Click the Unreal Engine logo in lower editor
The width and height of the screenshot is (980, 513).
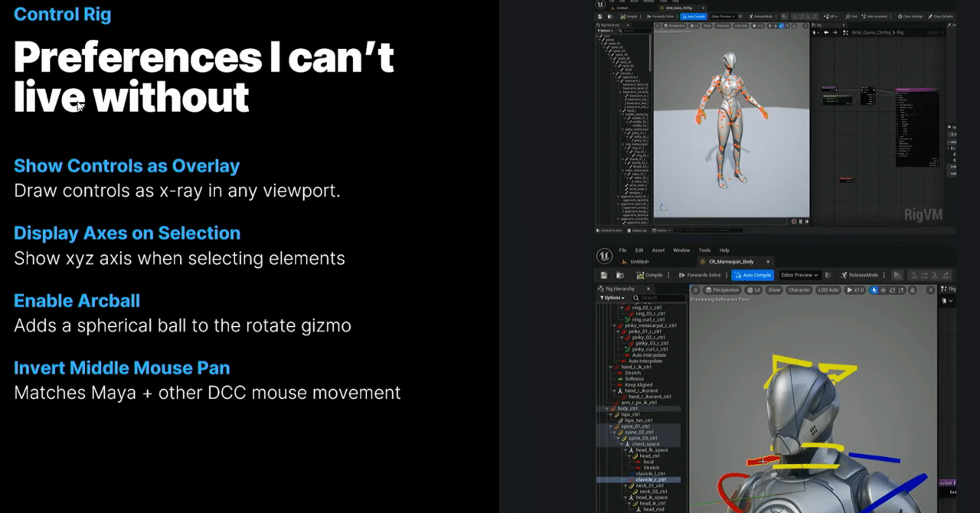pyautogui.click(x=605, y=255)
